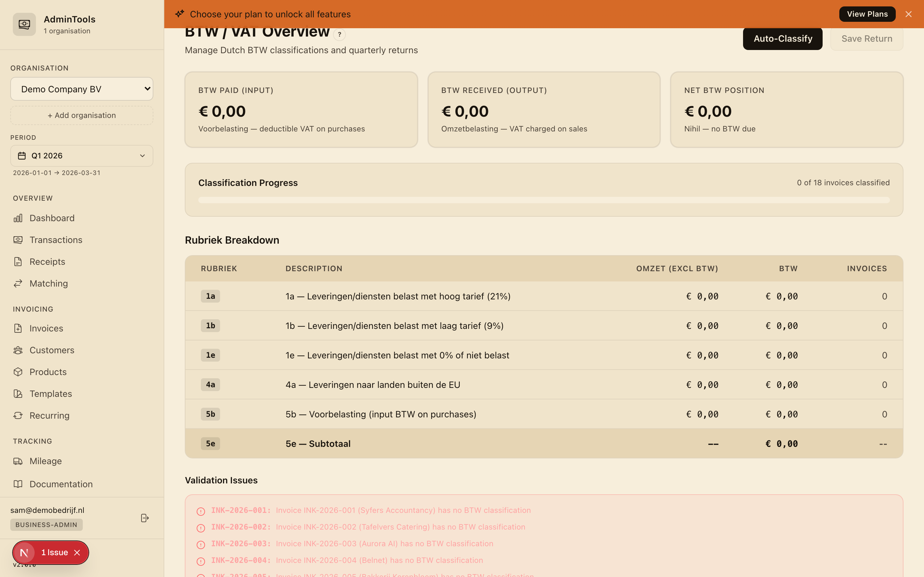Click the help question mark beside BTW / VAT Overview
The image size is (924, 577).
click(339, 34)
